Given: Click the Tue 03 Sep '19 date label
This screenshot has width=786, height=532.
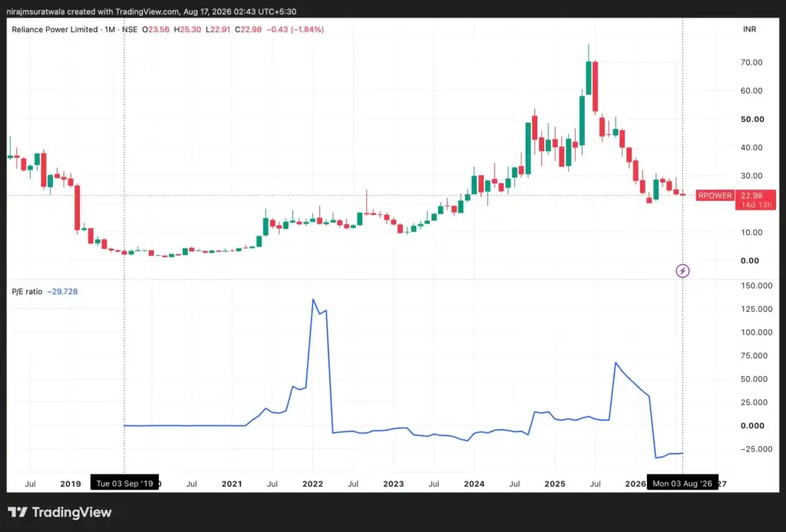Looking at the screenshot, I should (124, 484).
